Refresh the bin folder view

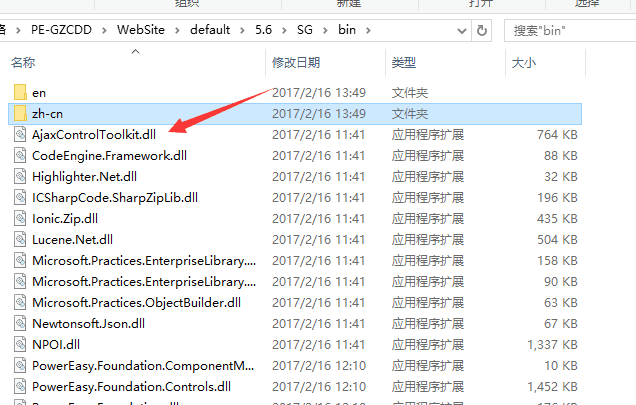tap(481, 30)
